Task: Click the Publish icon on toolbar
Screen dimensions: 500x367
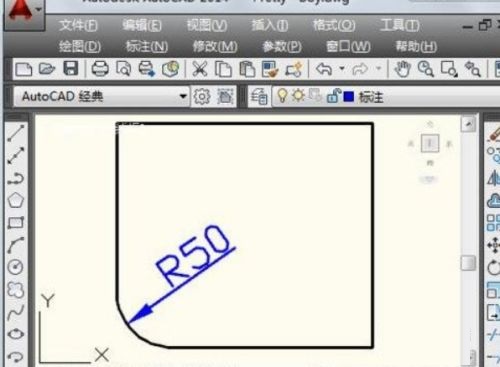Action: coord(147,69)
